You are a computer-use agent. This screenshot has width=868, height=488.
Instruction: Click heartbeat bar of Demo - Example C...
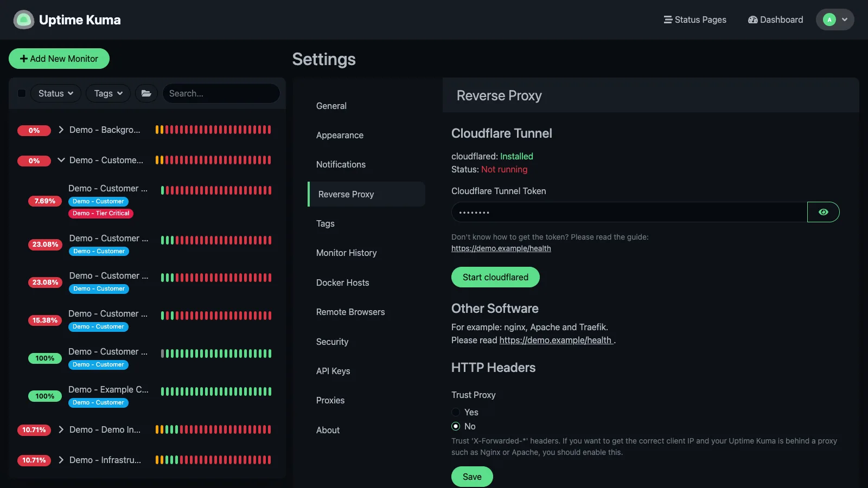216,391
